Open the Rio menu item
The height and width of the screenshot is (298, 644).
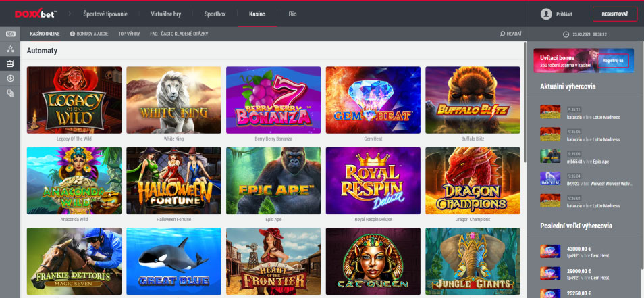pyautogui.click(x=292, y=14)
